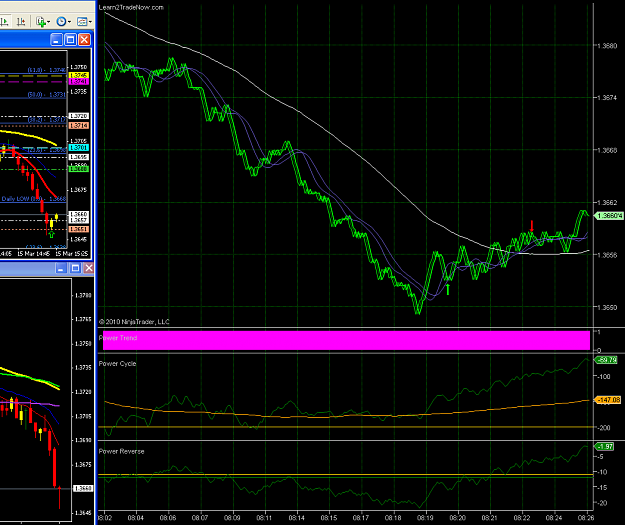Click the 1.3660 price tag in lower-left chart
Viewport: 625px width, 525px height.
pos(83,488)
